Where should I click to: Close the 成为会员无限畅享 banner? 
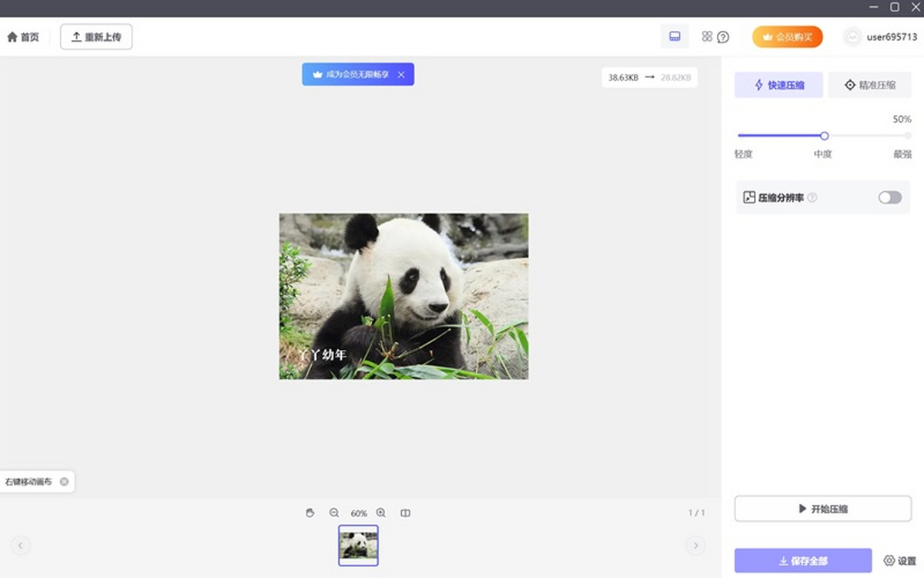[401, 75]
